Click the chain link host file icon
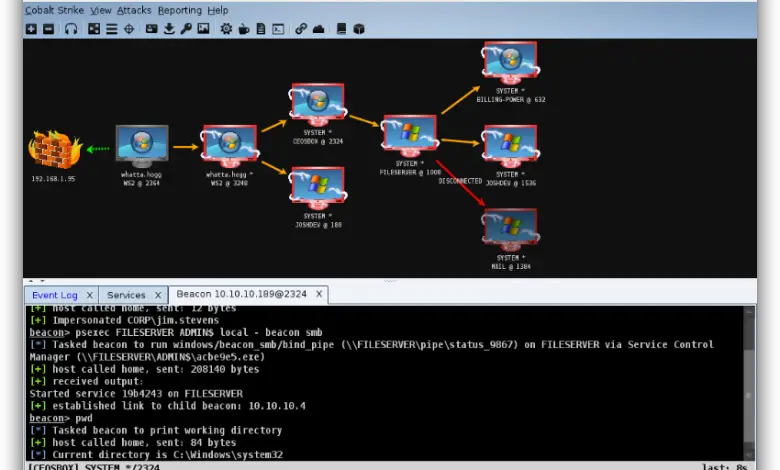This screenshot has height=470, width=780. point(300,29)
